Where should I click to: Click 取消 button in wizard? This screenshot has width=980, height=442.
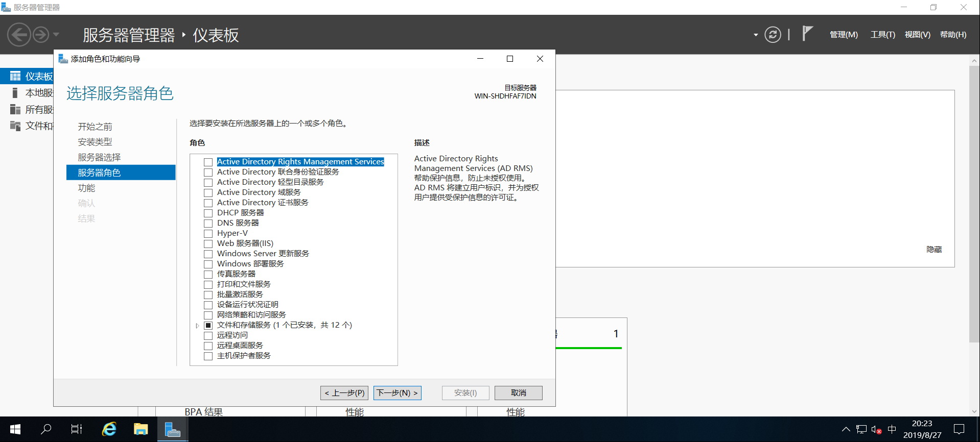point(518,392)
